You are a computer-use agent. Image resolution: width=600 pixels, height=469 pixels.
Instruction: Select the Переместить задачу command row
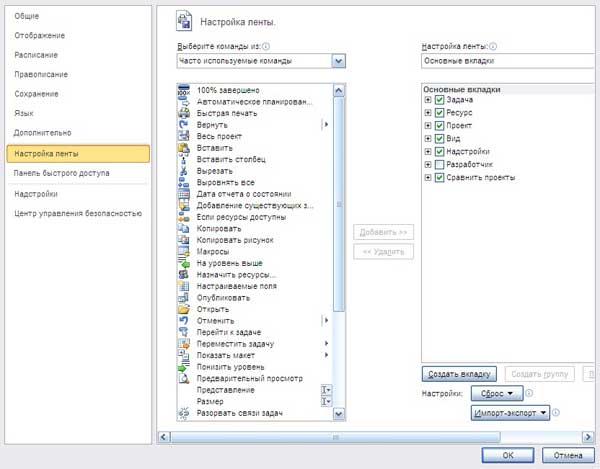tap(255, 344)
